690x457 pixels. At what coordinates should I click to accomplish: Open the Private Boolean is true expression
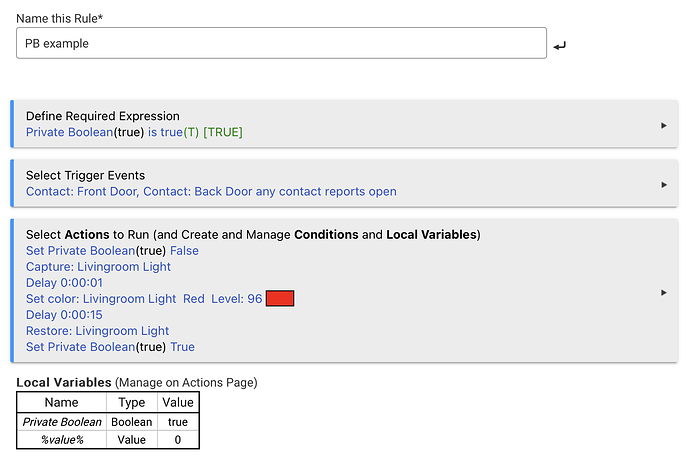click(134, 132)
